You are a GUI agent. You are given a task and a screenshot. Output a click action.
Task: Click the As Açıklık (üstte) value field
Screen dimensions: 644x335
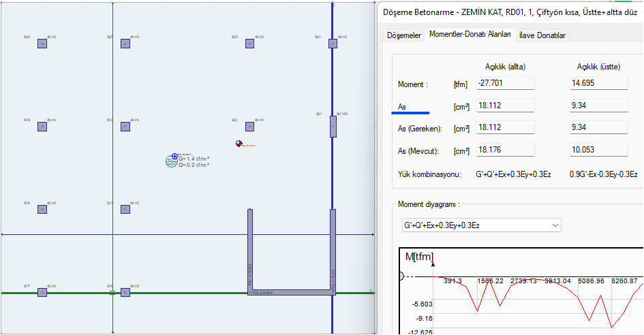click(x=598, y=106)
